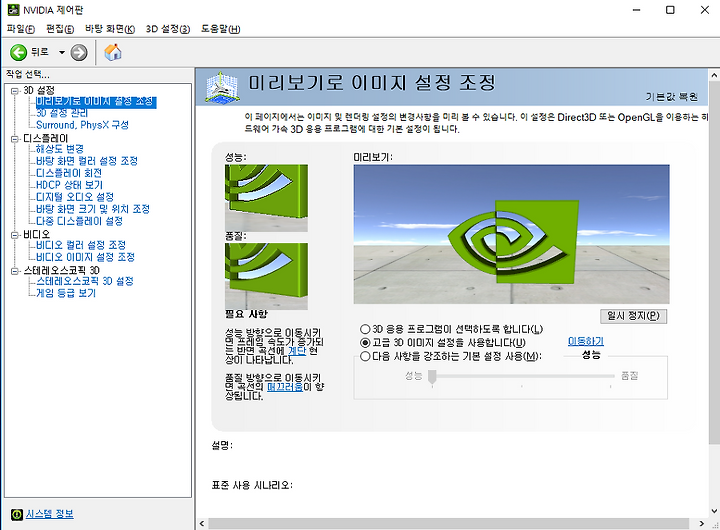Open 해상도 변경 tree item
Viewport: 720px width, 530px height.
click(60, 149)
